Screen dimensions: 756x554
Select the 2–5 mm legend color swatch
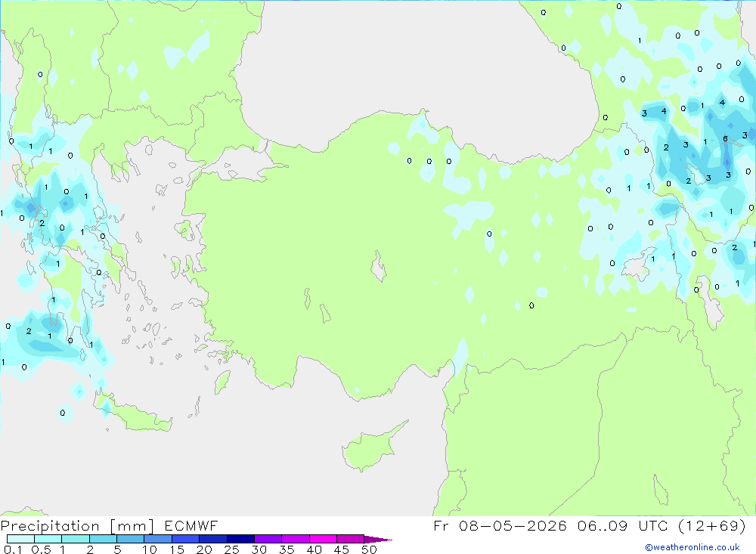pos(103,539)
